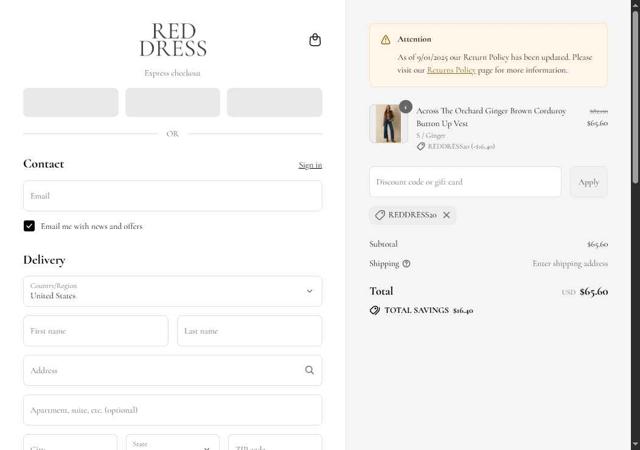Click the Shipping help question mark icon

406,264
